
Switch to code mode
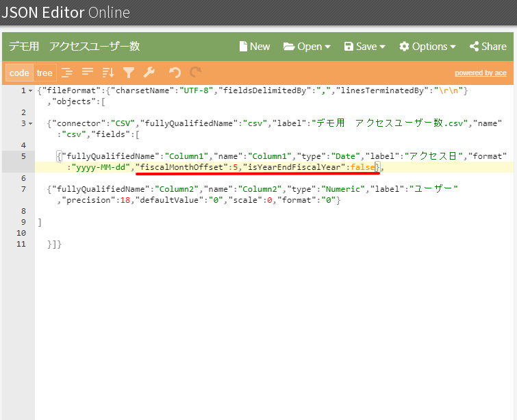(19, 73)
